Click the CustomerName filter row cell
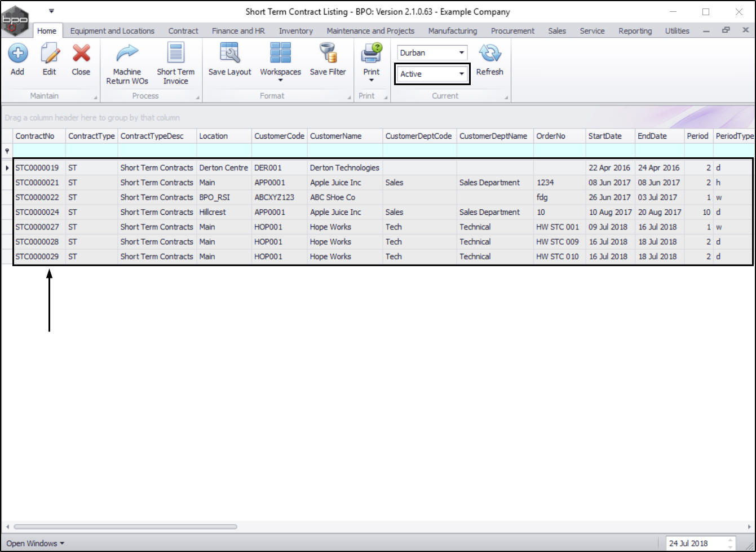 click(x=345, y=151)
